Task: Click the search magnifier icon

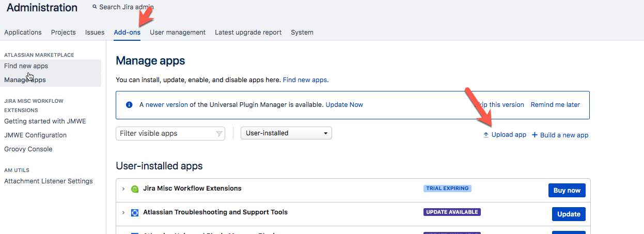Action: click(x=95, y=7)
